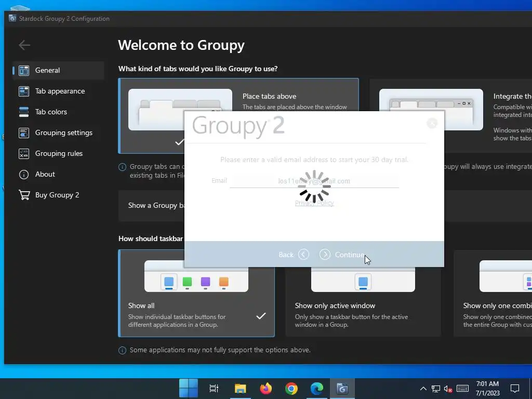
Task: Open the Tab appearance section
Action: 58,91
